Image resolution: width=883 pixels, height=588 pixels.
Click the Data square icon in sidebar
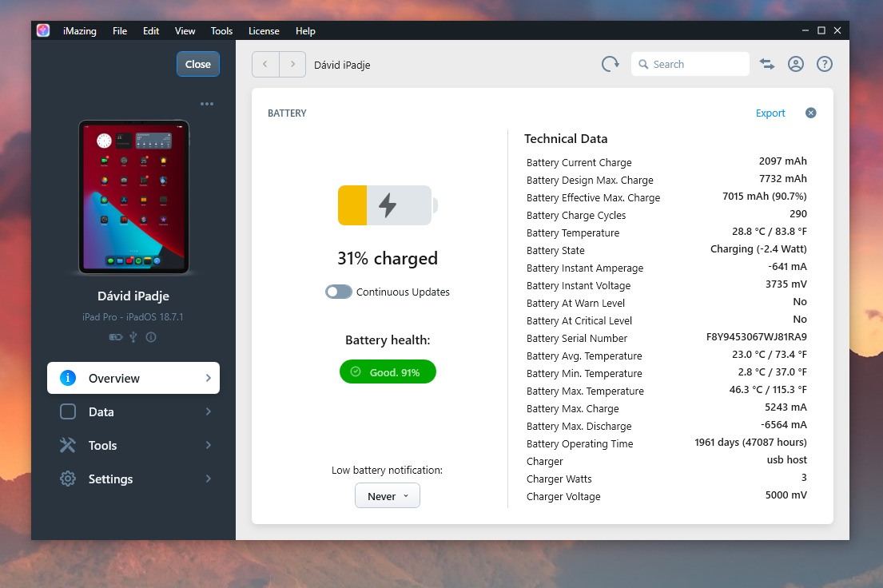click(x=68, y=411)
